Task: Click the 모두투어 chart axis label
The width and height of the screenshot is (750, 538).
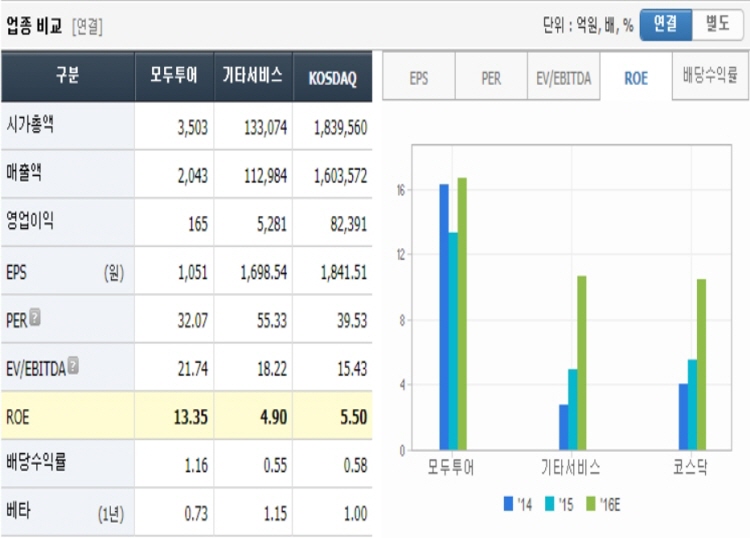Action: 451,467
